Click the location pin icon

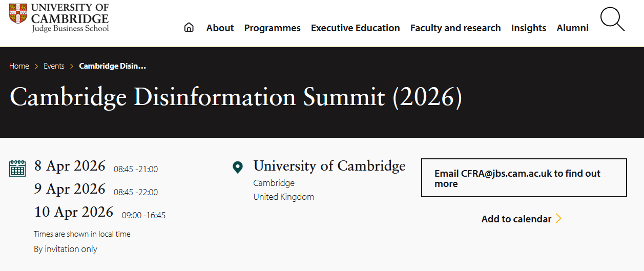[x=238, y=167]
